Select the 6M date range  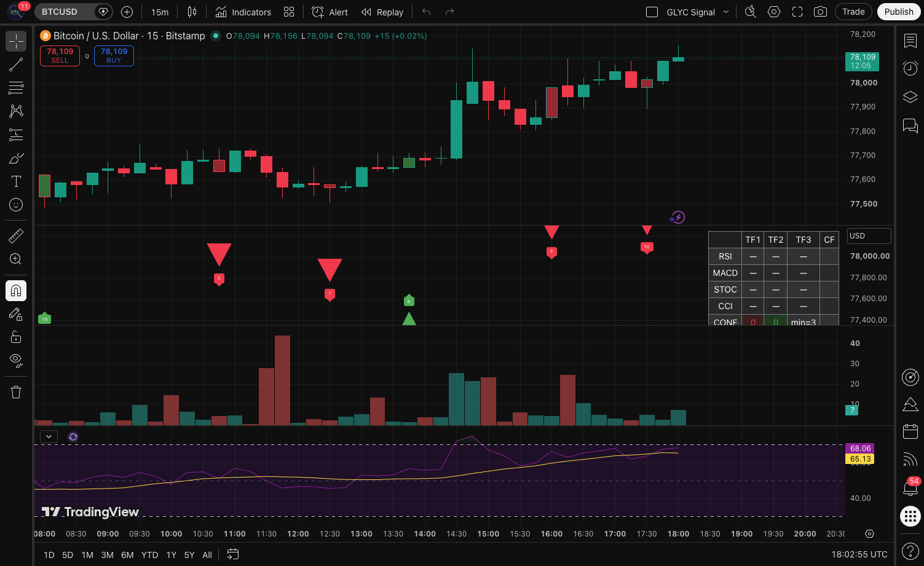[x=127, y=554]
